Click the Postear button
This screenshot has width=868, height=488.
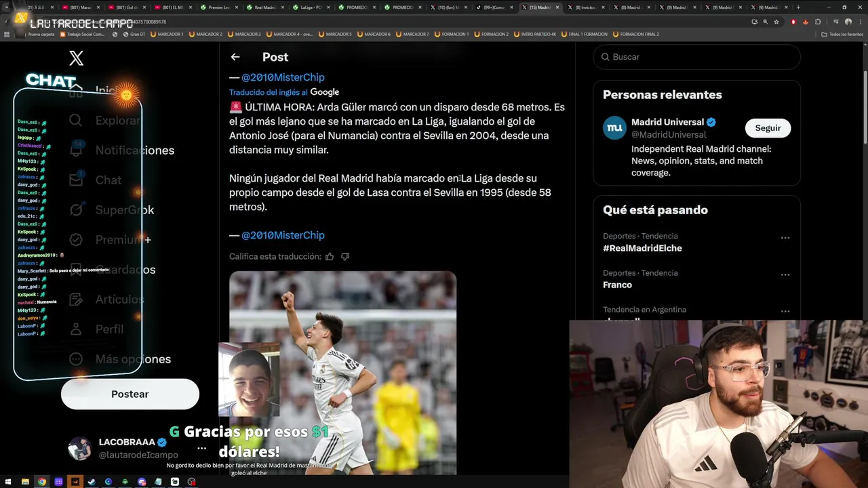tap(130, 394)
